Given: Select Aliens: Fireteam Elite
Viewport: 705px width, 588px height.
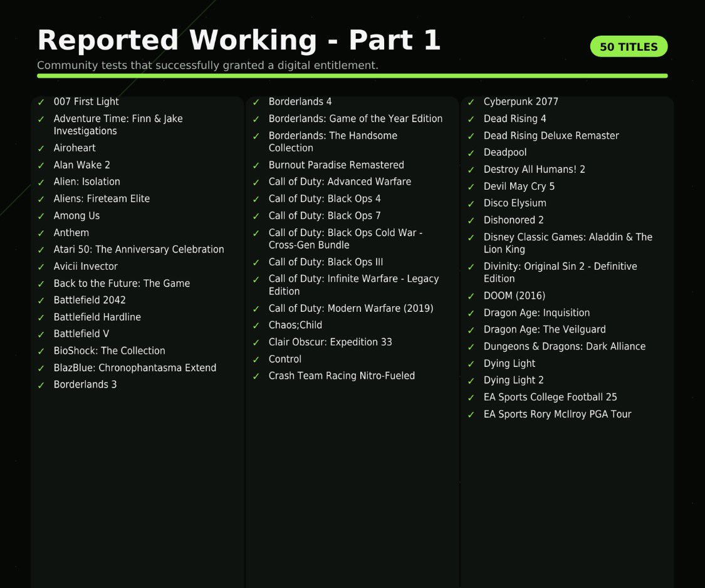Looking at the screenshot, I should (x=102, y=199).
